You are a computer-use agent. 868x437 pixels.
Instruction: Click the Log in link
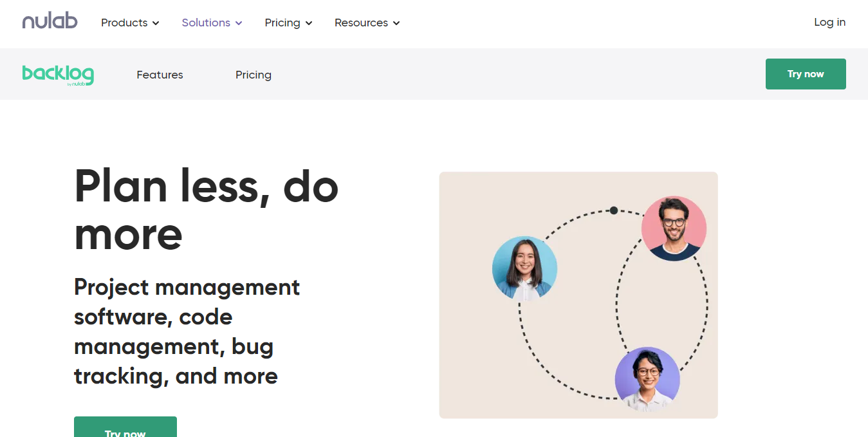829,23
